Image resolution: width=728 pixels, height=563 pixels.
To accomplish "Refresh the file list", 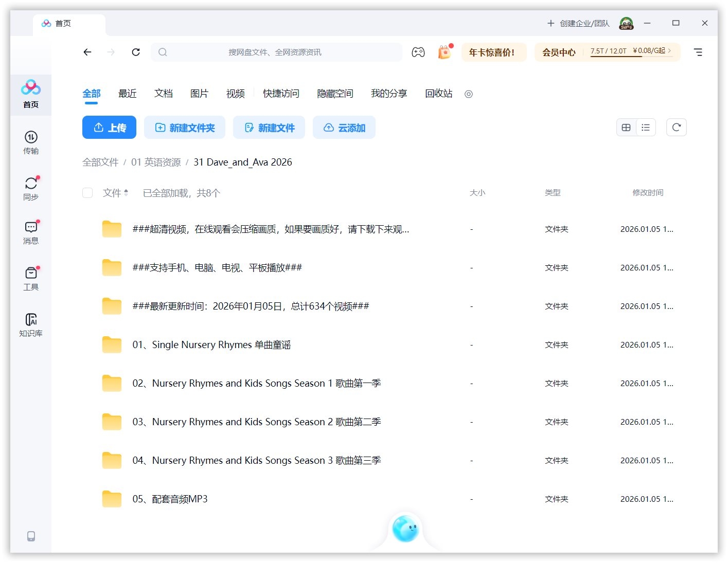I will pos(676,127).
